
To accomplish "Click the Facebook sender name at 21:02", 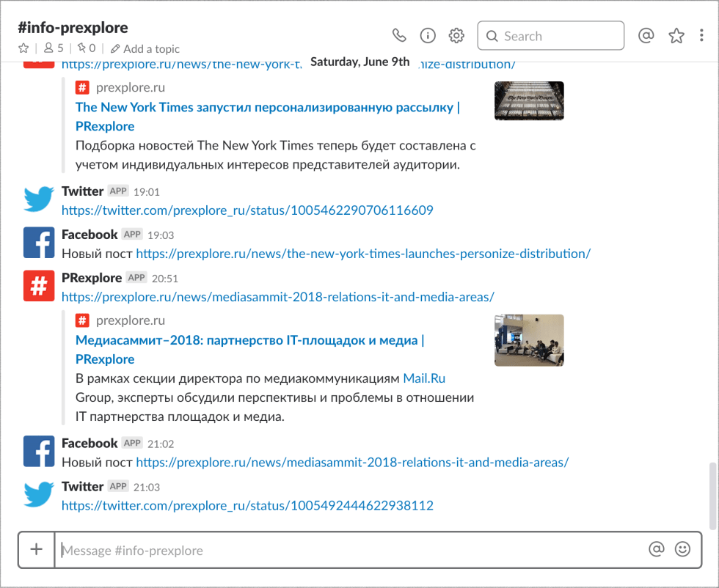I will [x=90, y=443].
